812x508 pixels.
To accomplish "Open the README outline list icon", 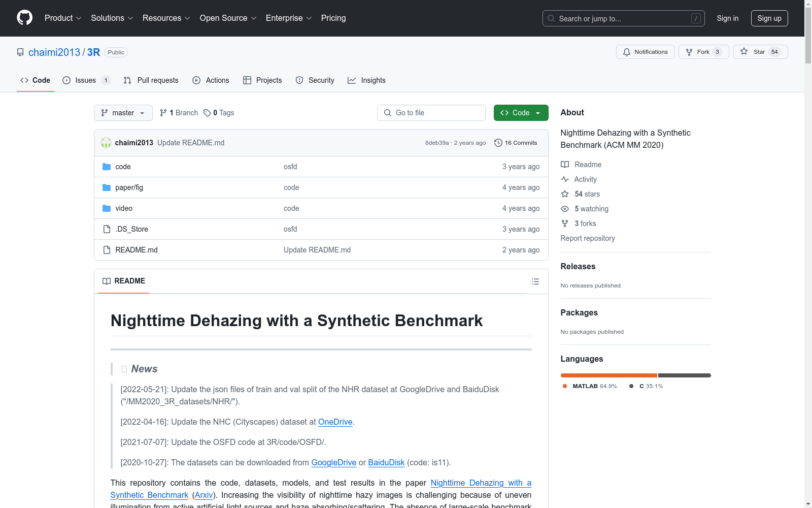I will (535, 281).
